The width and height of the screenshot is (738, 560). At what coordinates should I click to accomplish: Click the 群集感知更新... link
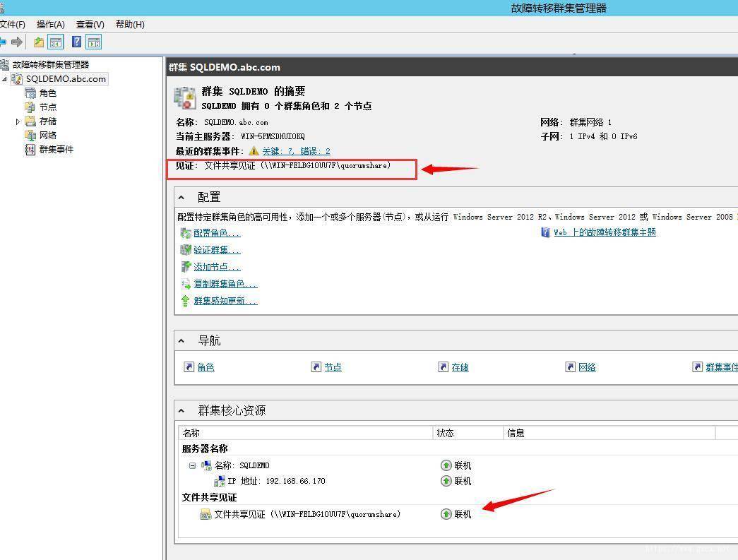(225, 301)
